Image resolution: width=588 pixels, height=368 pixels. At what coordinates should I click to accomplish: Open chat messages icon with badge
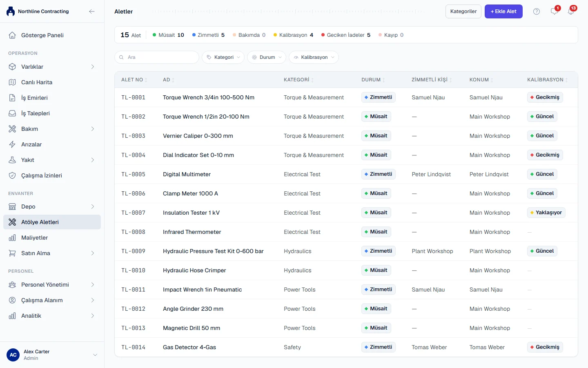click(554, 11)
